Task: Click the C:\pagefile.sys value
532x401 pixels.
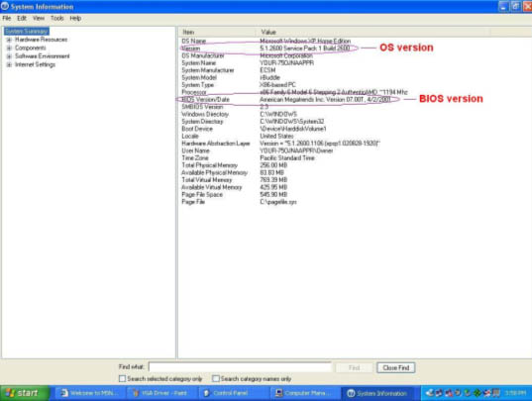Action: click(x=278, y=202)
